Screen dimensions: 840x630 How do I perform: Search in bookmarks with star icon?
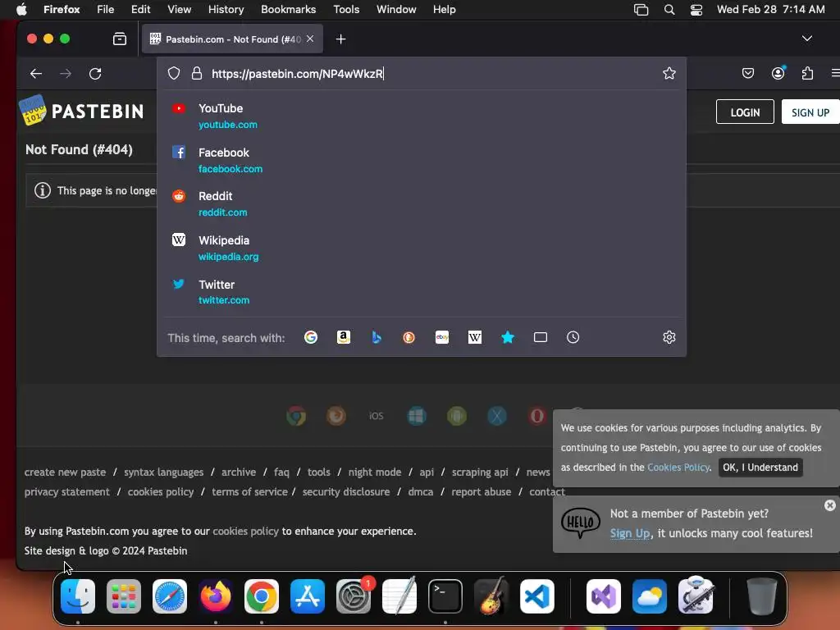[x=507, y=337]
